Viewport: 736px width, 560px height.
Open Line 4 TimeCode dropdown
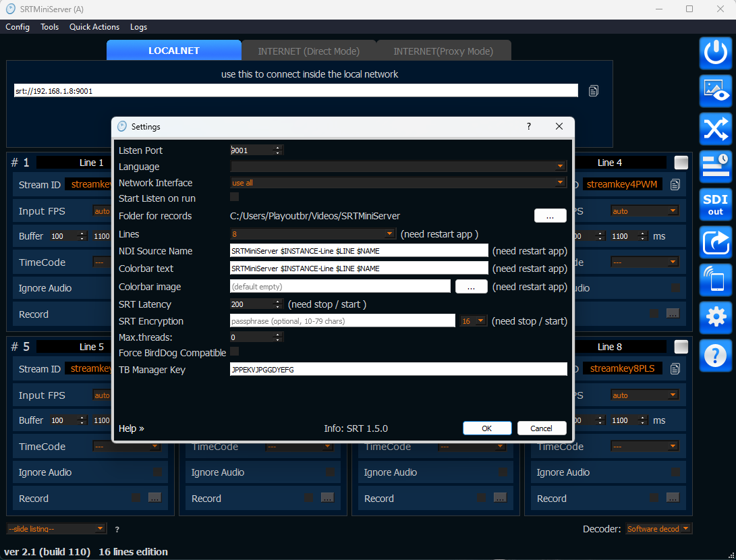click(644, 262)
